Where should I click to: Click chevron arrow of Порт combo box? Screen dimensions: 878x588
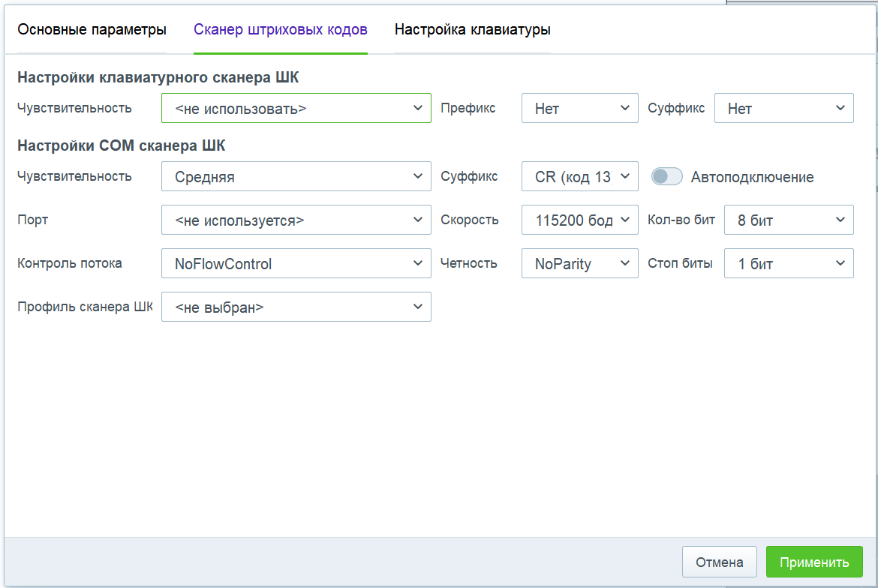pos(418,220)
